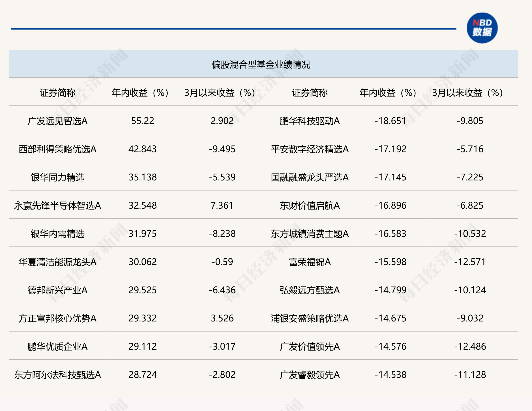Click the 华夏清洁能源龙头A cell
The image size is (532, 411).
pos(58,262)
